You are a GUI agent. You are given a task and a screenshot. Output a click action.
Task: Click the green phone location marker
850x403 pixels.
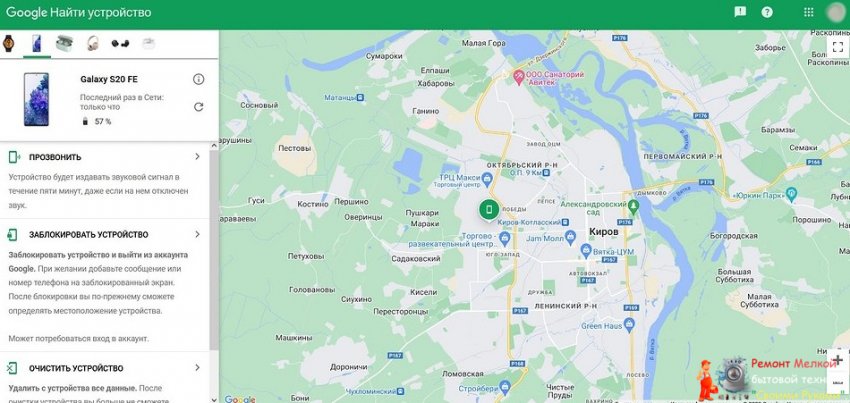(x=488, y=210)
